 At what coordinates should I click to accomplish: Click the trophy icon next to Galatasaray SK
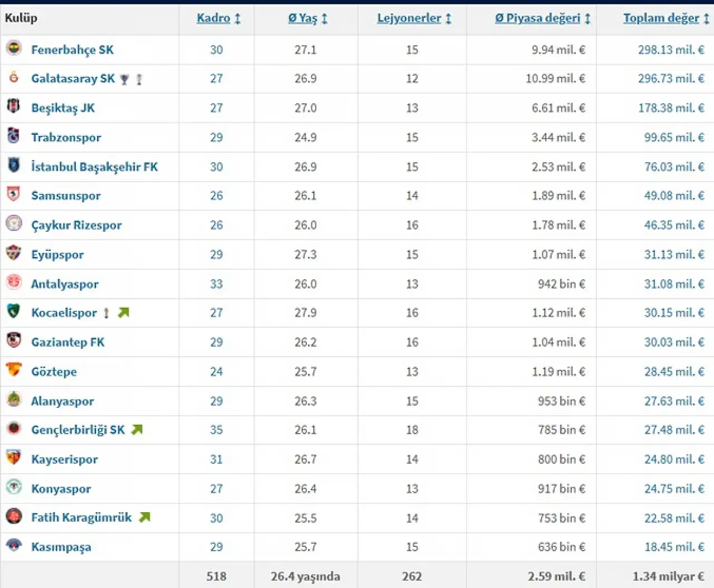[x=124, y=80]
